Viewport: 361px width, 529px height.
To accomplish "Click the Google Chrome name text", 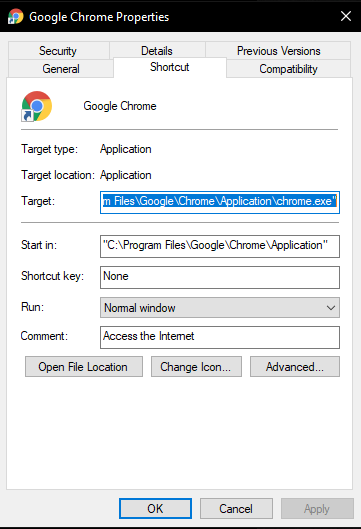I will pos(120,106).
